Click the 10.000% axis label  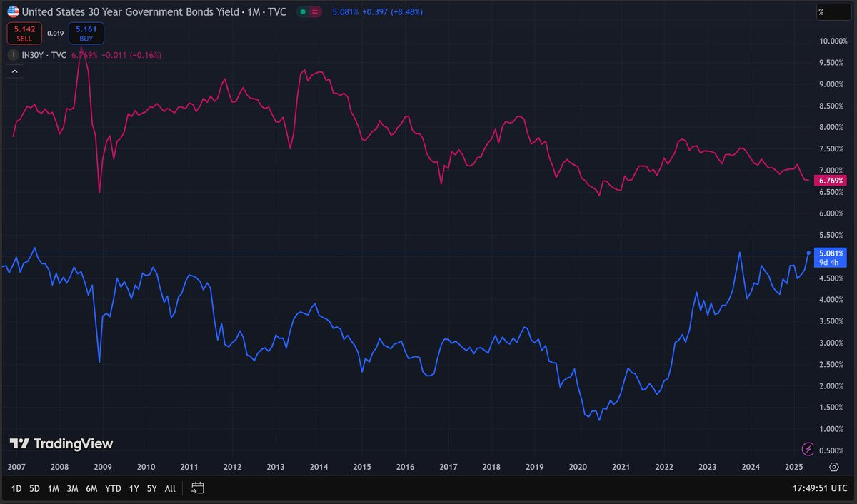(x=832, y=41)
